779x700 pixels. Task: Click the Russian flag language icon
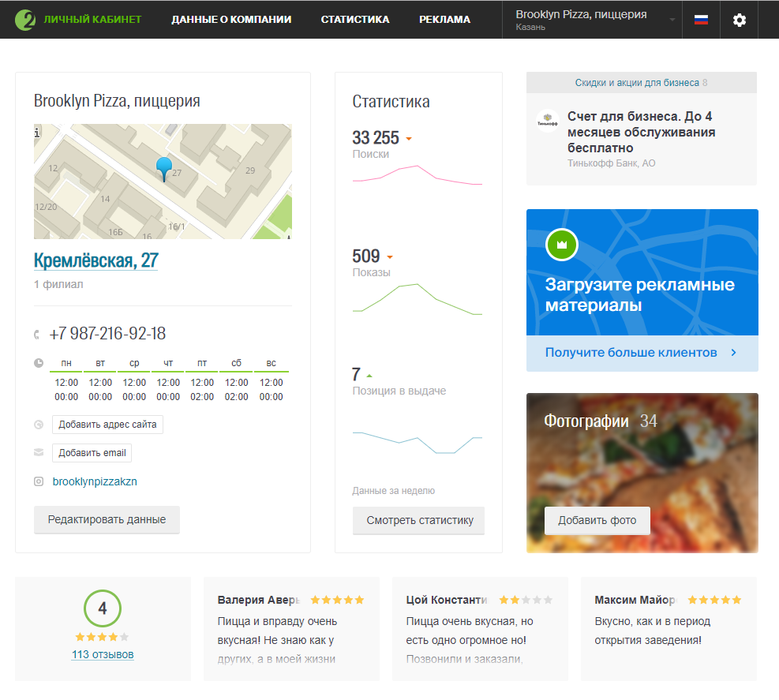[701, 20]
